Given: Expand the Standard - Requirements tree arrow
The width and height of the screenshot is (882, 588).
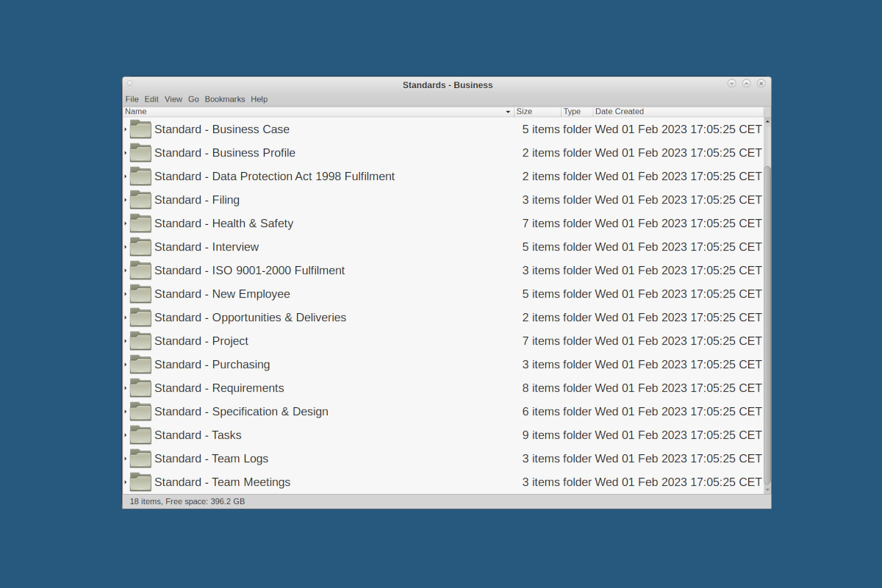Looking at the screenshot, I should click(x=126, y=388).
